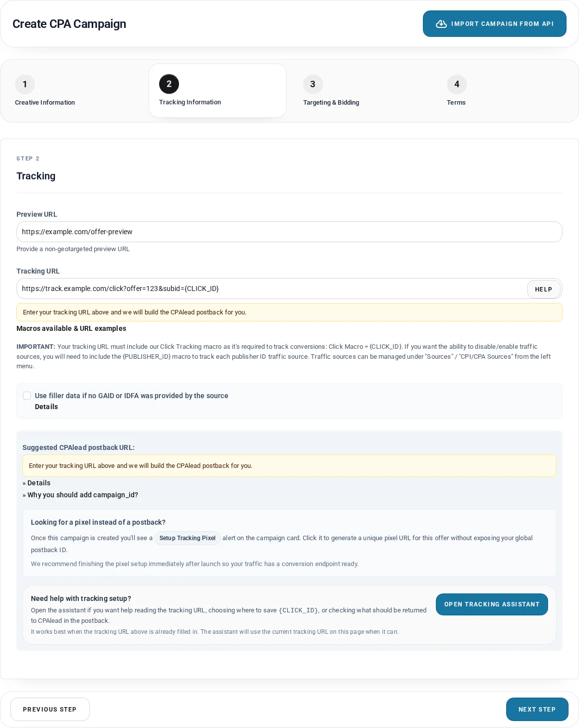
Task: Switch to Targeting & Bidding step
Action: tap(331, 102)
